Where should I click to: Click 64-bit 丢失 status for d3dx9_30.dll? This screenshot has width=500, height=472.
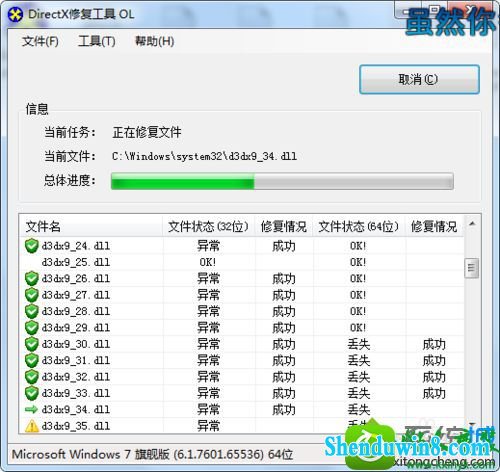[x=359, y=344]
